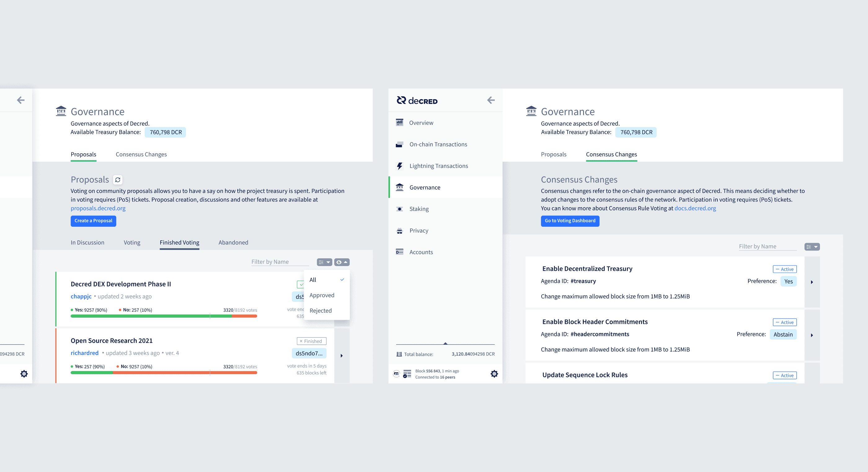Open the consensus changes sort dropdown
Image resolution: width=868 pixels, height=472 pixels.
point(812,247)
